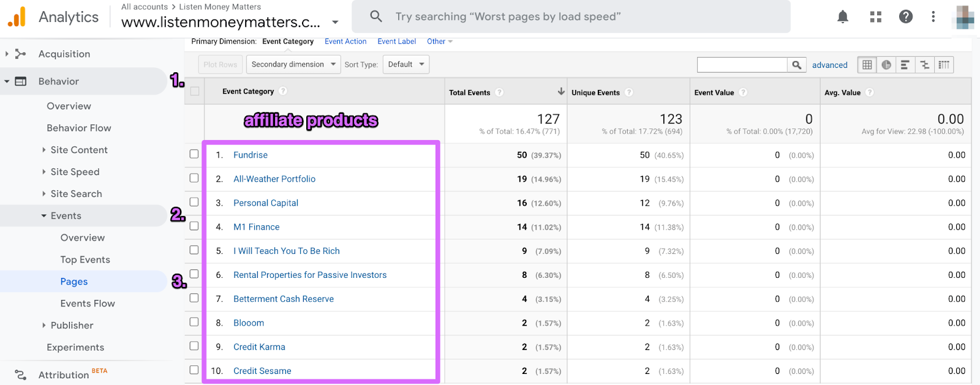Click into the table filter search field
980x385 pixels.
pyautogui.click(x=742, y=65)
